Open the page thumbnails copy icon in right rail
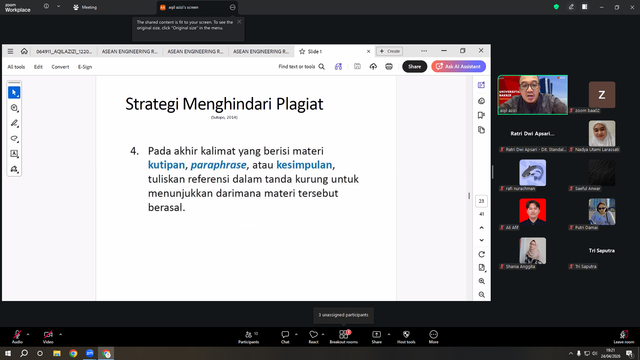Viewport: 640px width, 360px height. coord(481,130)
